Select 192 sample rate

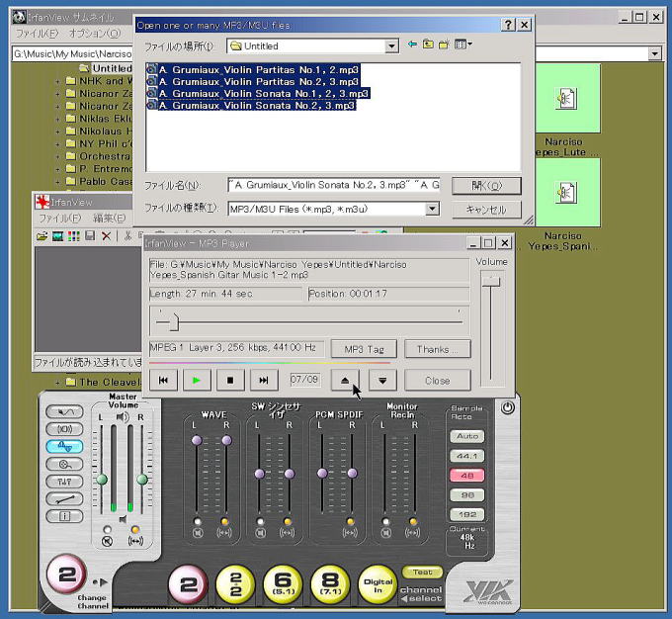(x=467, y=514)
